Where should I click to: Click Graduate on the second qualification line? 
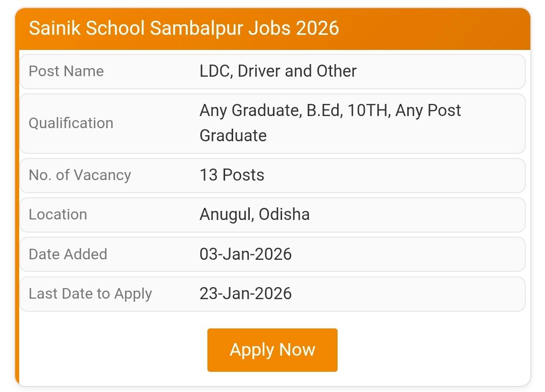pyautogui.click(x=233, y=135)
